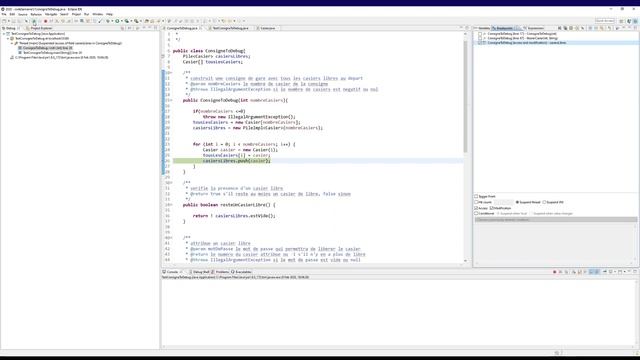Switch to the Variables tab
Viewport: 640px width, 360px height.
click(x=483, y=28)
